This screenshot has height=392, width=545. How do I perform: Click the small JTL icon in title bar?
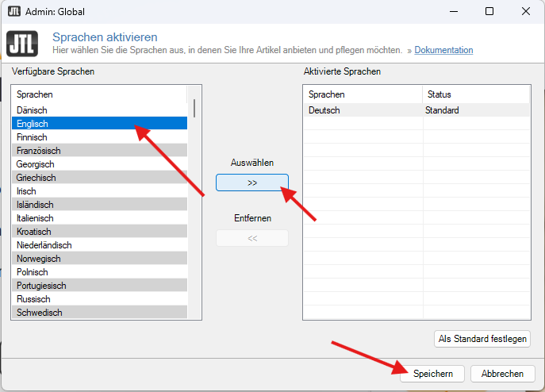(x=14, y=11)
